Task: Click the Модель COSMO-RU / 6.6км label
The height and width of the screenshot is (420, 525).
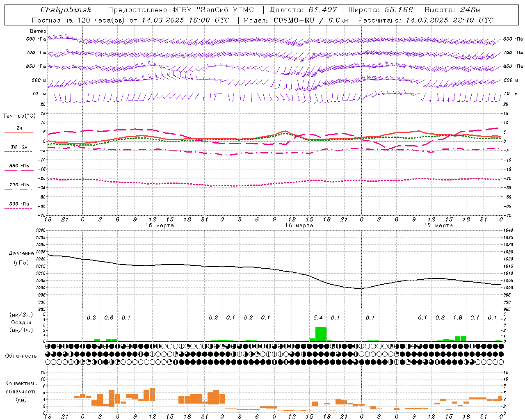Action: tap(296, 20)
